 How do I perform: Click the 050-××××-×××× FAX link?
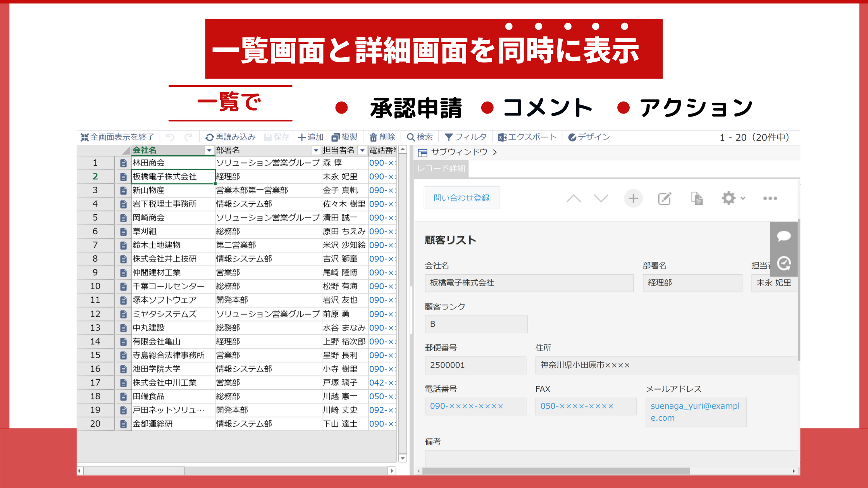577,406
